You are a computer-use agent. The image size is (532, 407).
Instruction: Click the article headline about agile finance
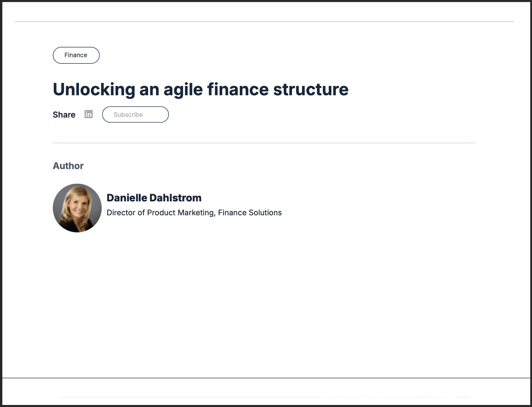coord(201,89)
